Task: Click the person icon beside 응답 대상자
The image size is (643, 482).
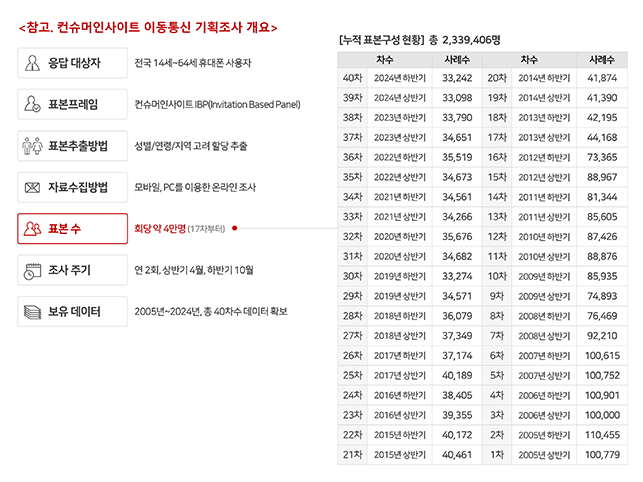Action: tap(32, 63)
